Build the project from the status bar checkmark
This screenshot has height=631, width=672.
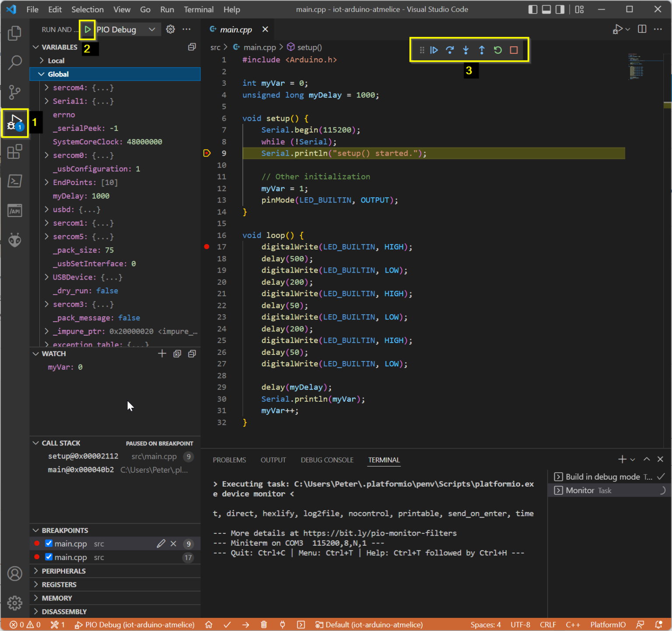click(227, 624)
